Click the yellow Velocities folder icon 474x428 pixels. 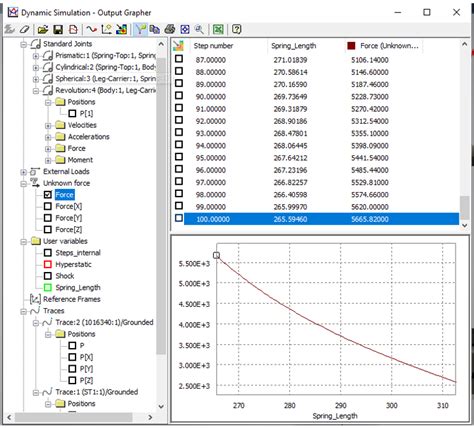[60, 125]
